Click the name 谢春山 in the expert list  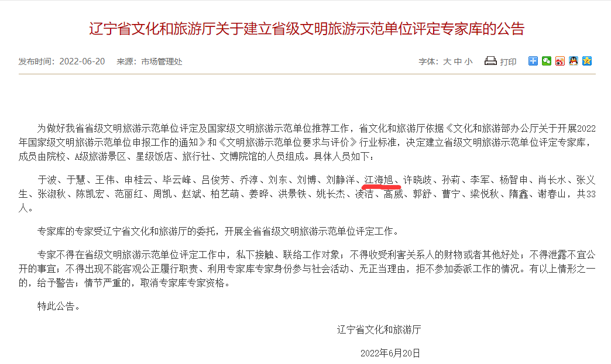coord(552,194)
